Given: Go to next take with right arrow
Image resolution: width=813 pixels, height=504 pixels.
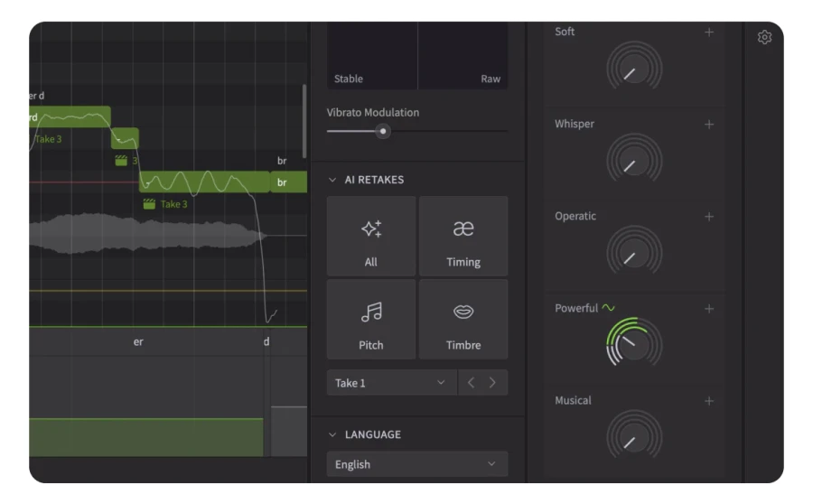Looking at the screenshot, I should (492, 383).
